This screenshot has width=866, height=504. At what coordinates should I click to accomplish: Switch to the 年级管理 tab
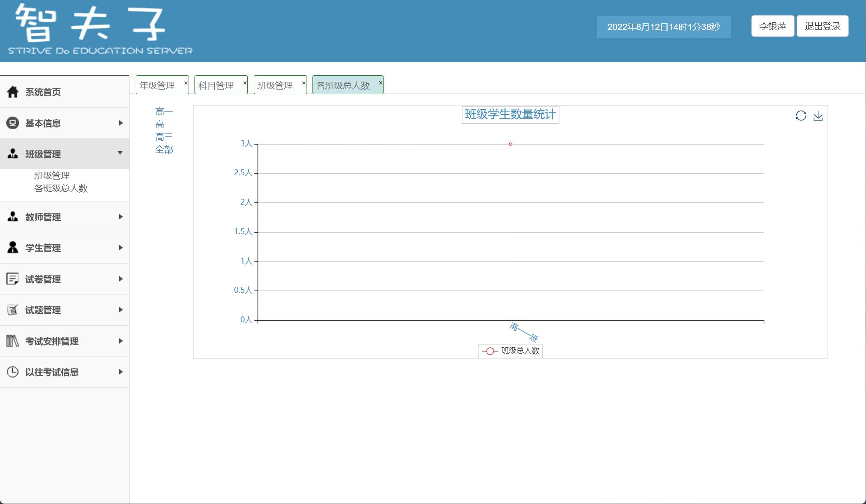(x=157, y=85)
